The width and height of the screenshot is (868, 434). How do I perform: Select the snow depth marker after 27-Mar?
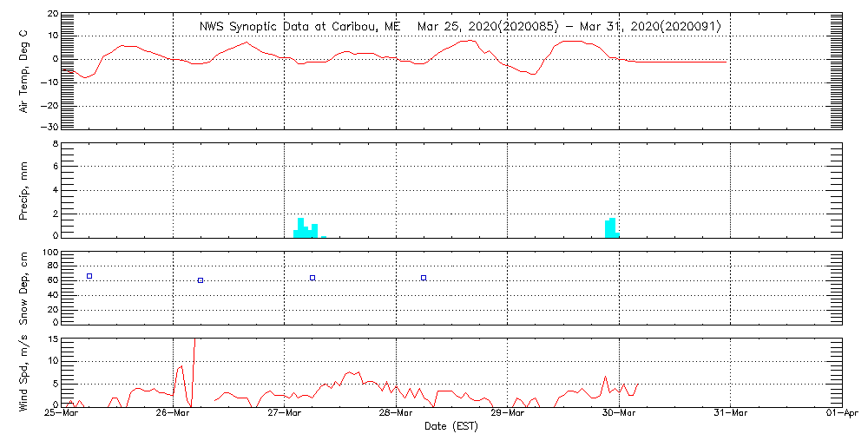[x=312, y=278]
